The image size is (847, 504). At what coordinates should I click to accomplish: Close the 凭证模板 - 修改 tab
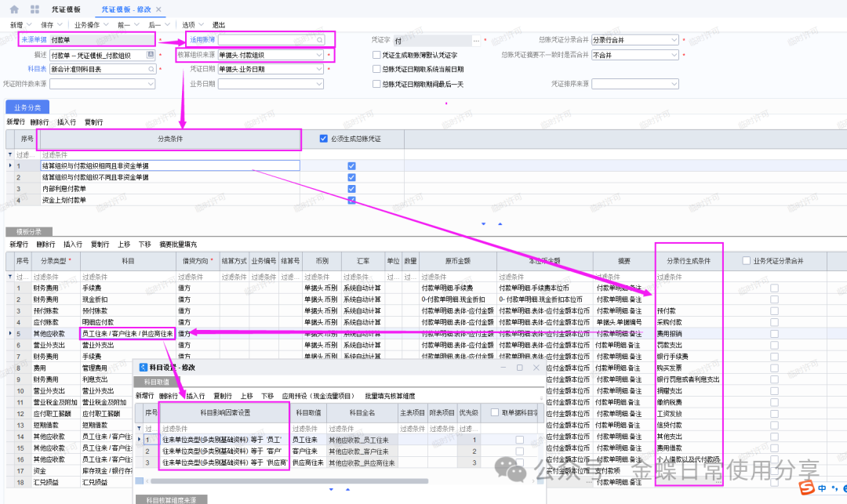click(159, 9)
